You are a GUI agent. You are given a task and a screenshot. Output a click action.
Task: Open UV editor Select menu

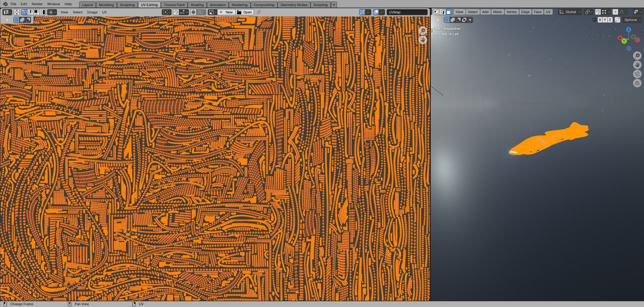77,12
